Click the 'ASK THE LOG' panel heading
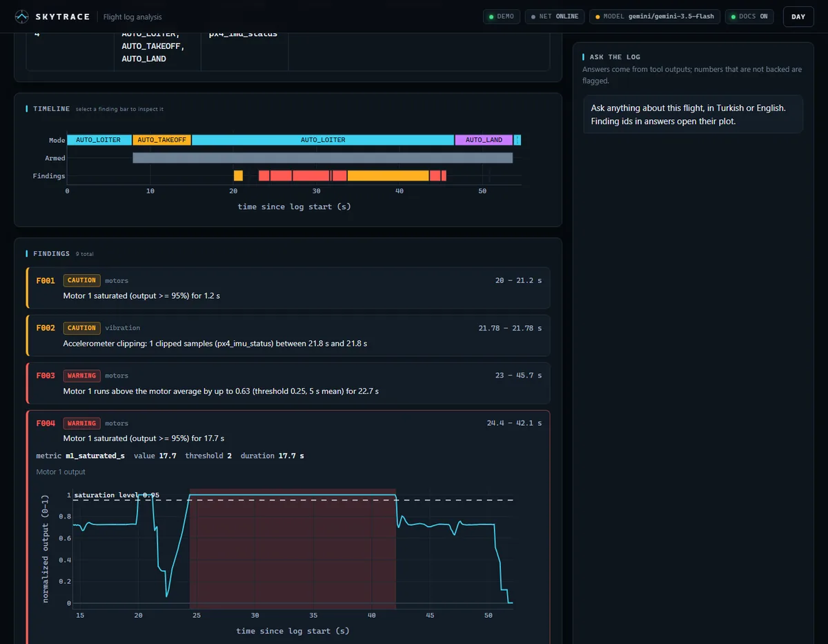The image size is (828, 644). (x=615, y=57)
